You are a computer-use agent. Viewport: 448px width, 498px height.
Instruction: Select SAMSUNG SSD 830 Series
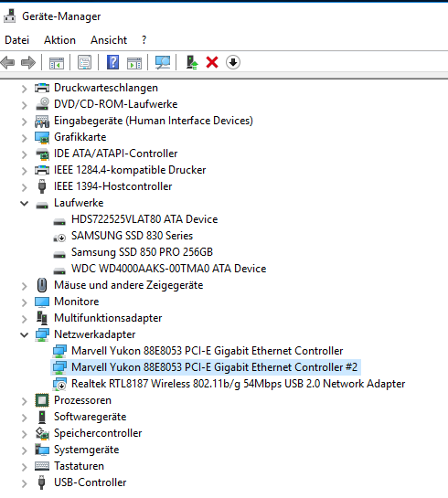[133, 236]
